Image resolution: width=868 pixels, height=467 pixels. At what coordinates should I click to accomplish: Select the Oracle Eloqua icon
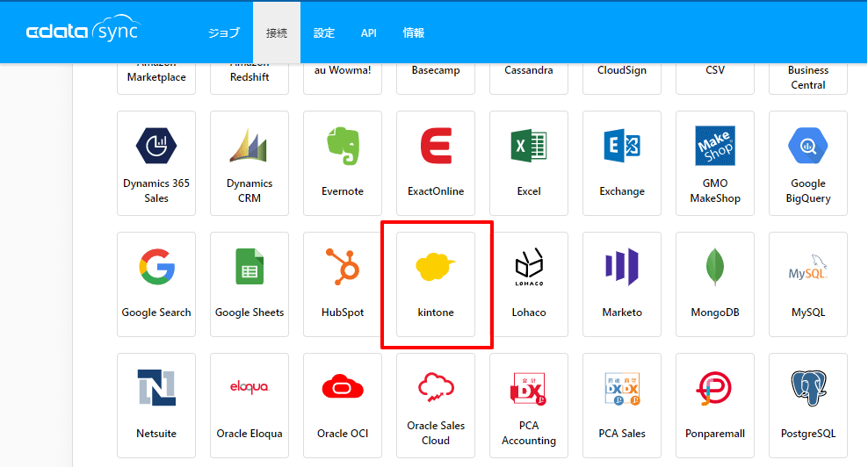pos(250,387)
